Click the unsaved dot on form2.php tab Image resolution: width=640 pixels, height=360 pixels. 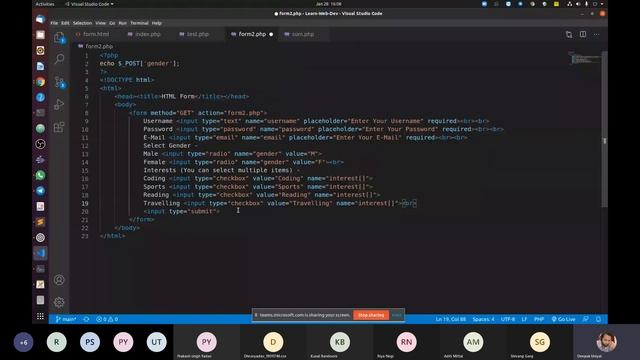coord(271,34)
